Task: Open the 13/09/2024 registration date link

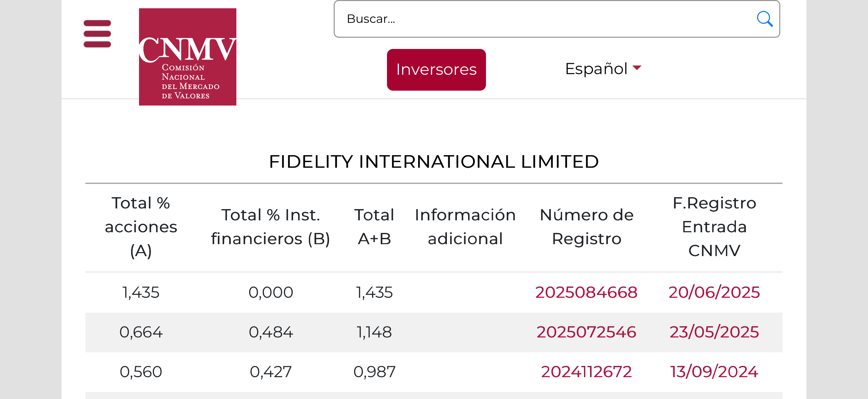Action: click(714, 372)
